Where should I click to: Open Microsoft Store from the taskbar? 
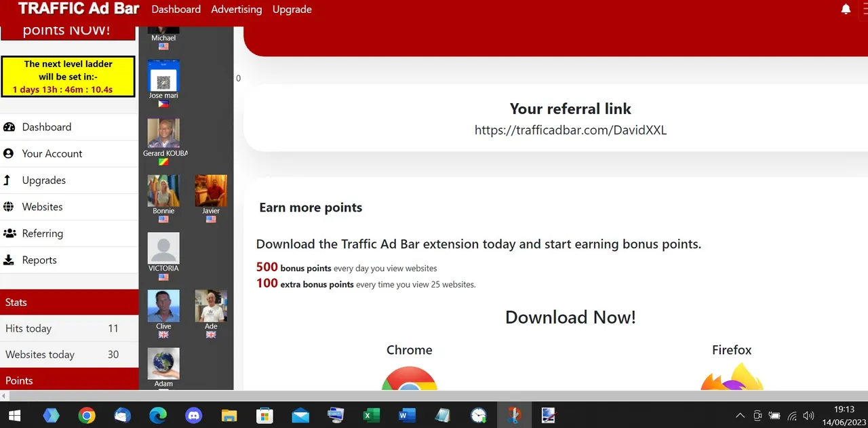click(264, 415)
